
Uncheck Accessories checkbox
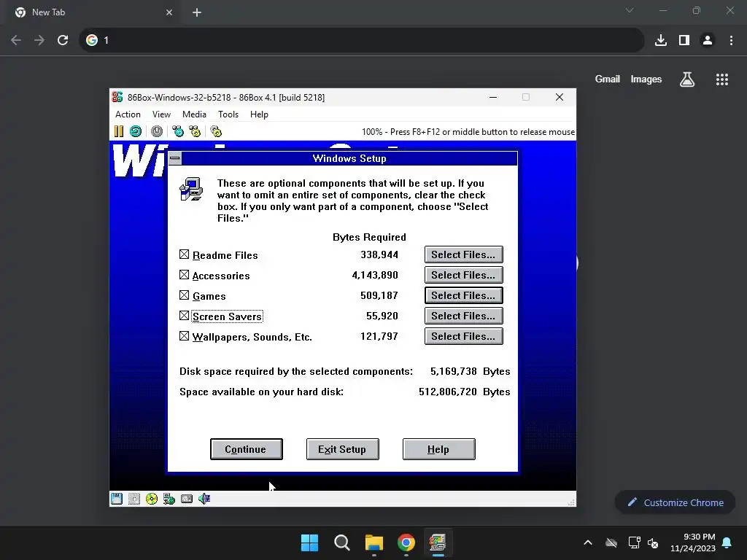[185, 275]
